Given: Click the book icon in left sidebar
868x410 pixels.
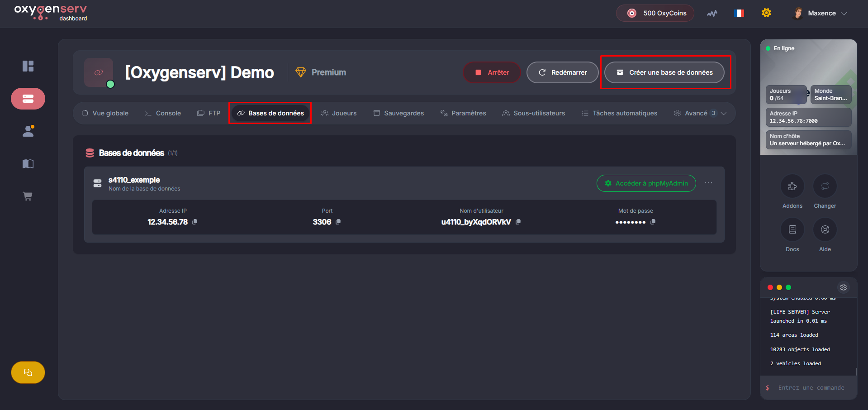Looking at the screenshot, I should pyautogui.click(x=28, y=164).
